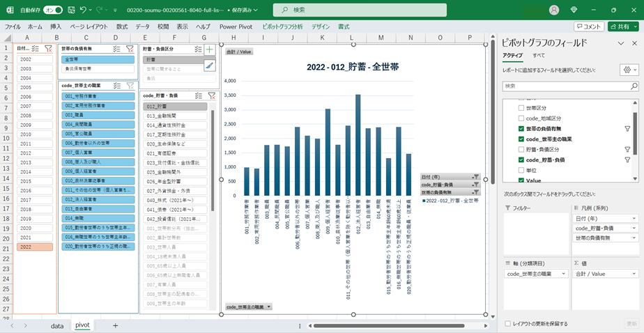Switch to the data sheet tab
The image size is (644, 333).
(57, 325)
